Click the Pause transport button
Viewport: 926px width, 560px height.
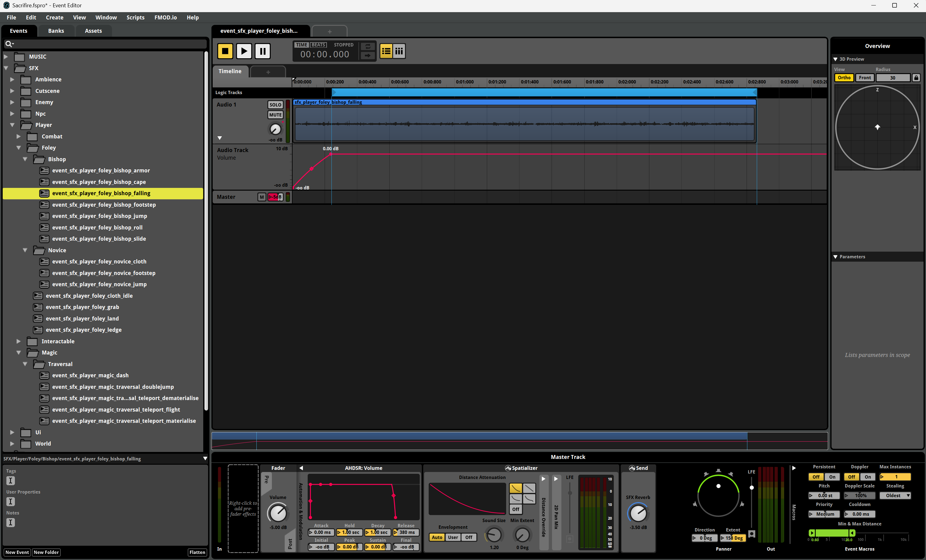(262, 51)
